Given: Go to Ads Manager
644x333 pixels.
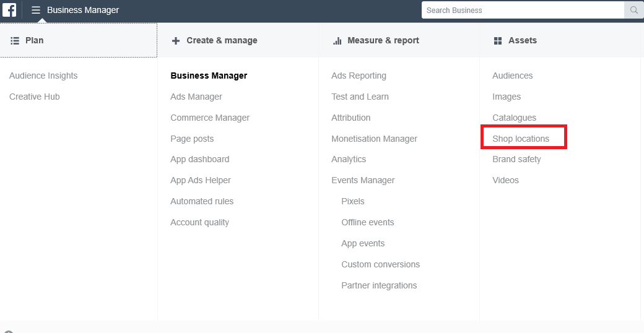Looking at the screenshot, I should click(196, 97).
